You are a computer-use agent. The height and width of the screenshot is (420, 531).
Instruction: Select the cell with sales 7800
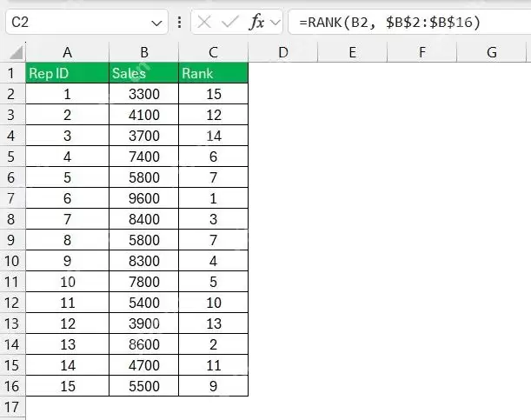144,282
